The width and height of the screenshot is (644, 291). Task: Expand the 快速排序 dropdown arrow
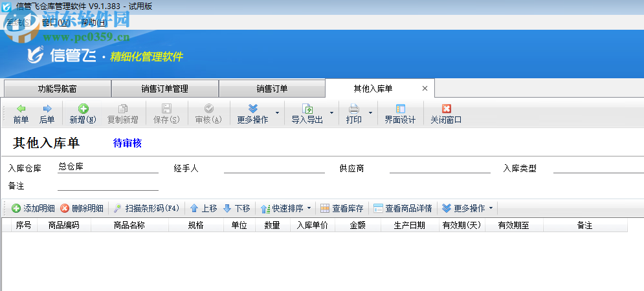coord(309,208)
